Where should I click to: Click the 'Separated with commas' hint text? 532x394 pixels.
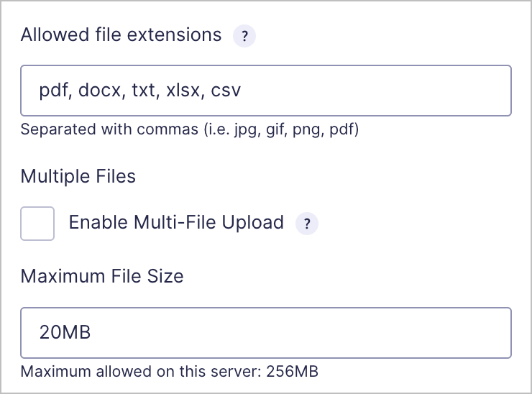pos(190,129)
